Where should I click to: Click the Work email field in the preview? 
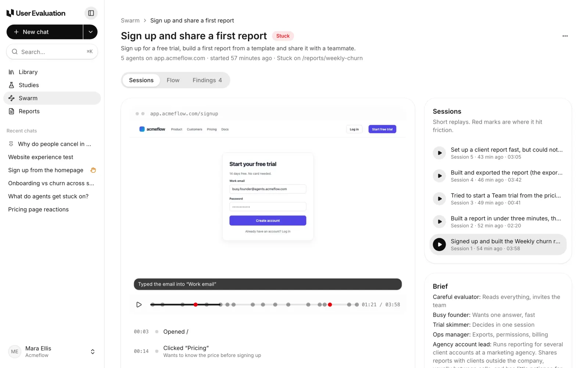pos(268,189)
